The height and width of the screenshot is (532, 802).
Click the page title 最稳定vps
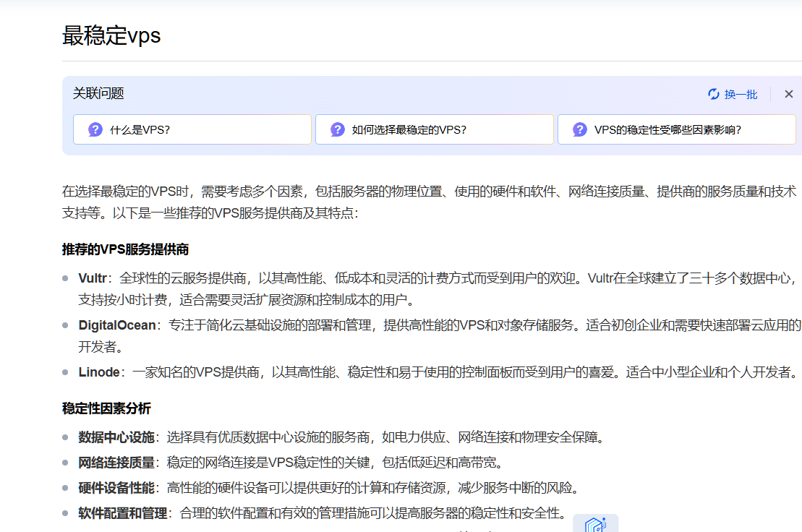click(x=111, y=35)
